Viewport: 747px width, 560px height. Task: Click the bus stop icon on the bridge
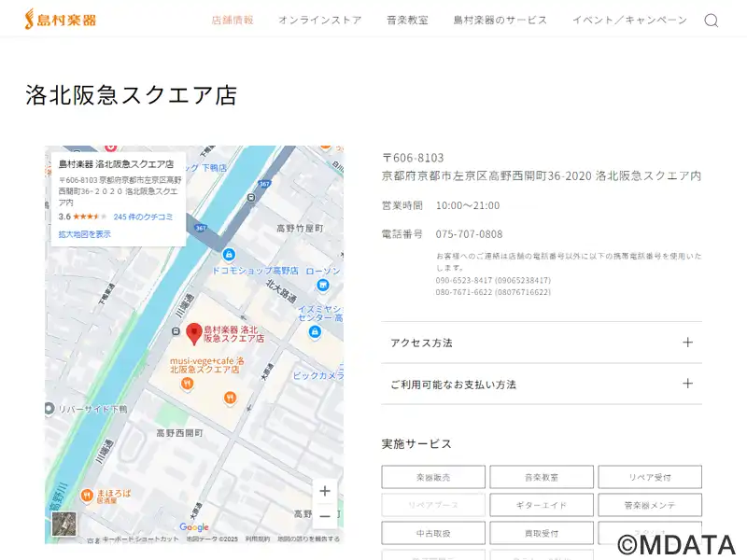[x=251, y=197]
